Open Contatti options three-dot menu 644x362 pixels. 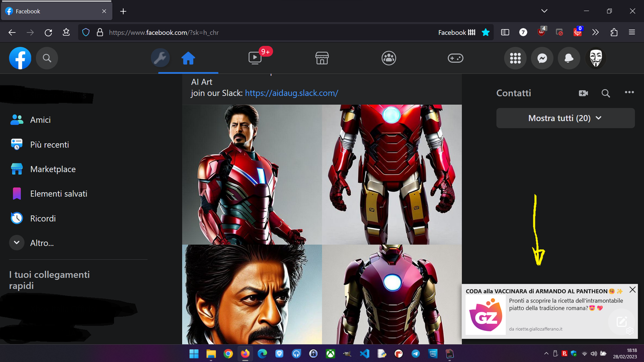click(629, 93)
